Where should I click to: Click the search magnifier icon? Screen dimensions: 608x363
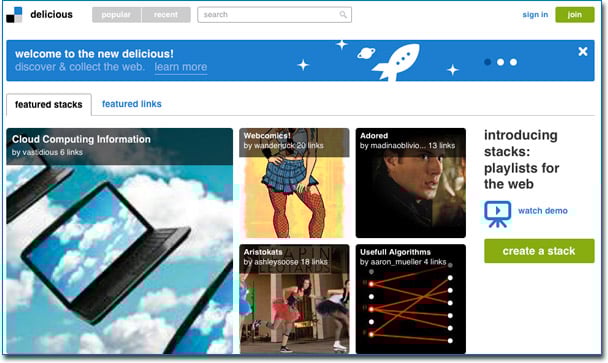[343, 15]
